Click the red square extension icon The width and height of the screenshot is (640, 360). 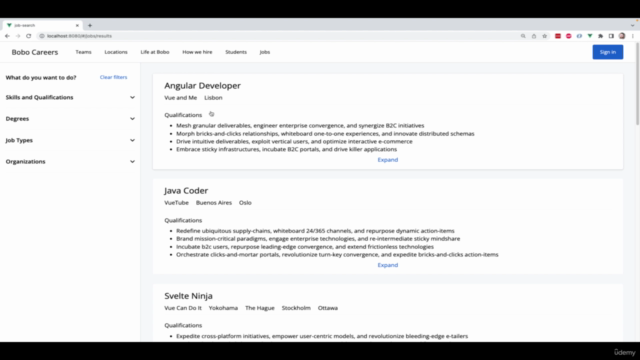coord(558,36)
